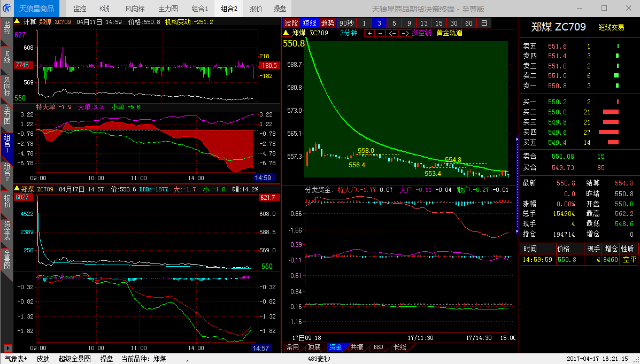640x364 pixels.
Task: Select the 13 minute period button
Action: pyautogui.click(x=424, y=24)
